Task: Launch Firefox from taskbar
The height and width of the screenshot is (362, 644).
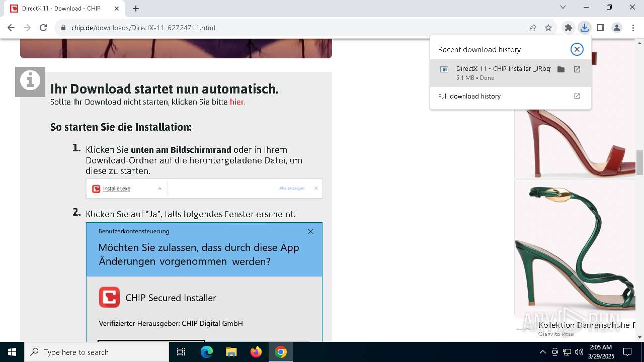Action: (256, 352)
